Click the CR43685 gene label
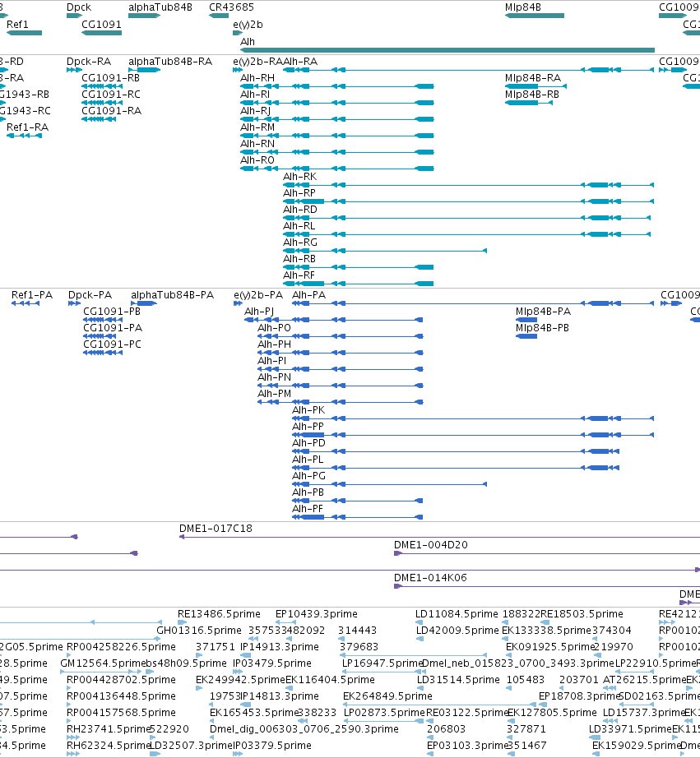This screenshot has width=700, height=758. [231, 7]
